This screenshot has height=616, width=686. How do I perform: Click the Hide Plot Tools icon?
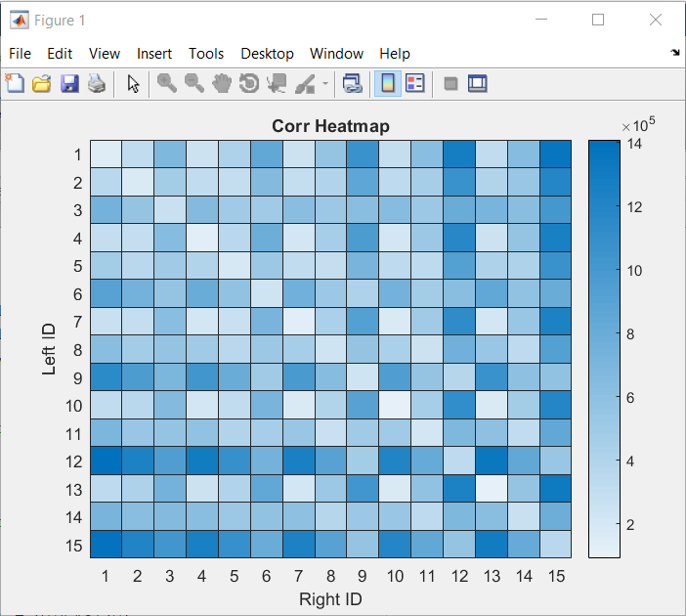click(450, 83)
